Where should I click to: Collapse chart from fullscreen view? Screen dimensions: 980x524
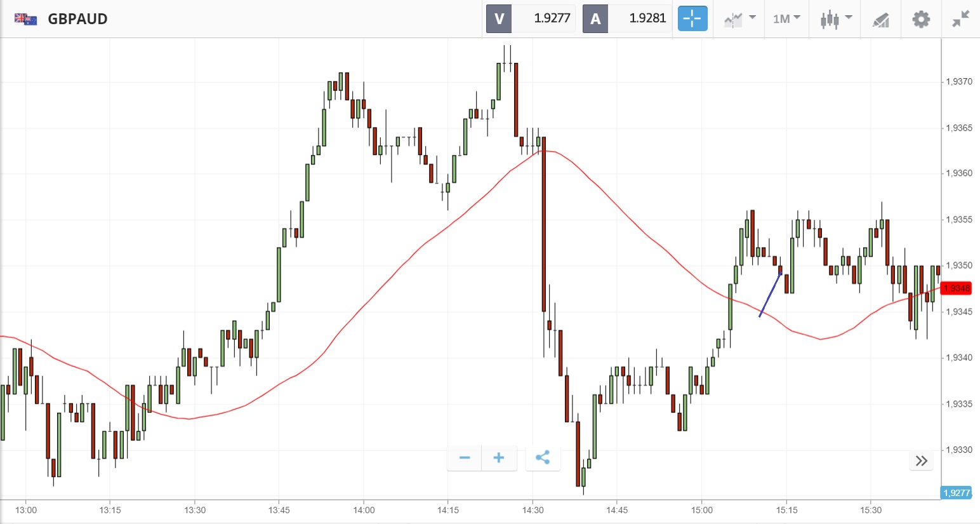click(961, 19)
